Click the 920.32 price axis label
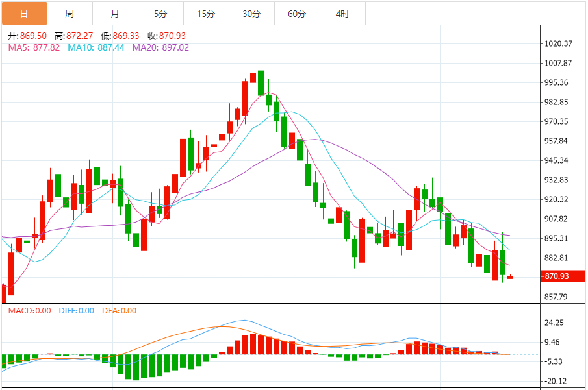Image resolution: width=588 pixels, height=390 pixels. click(x=557, y=199)
